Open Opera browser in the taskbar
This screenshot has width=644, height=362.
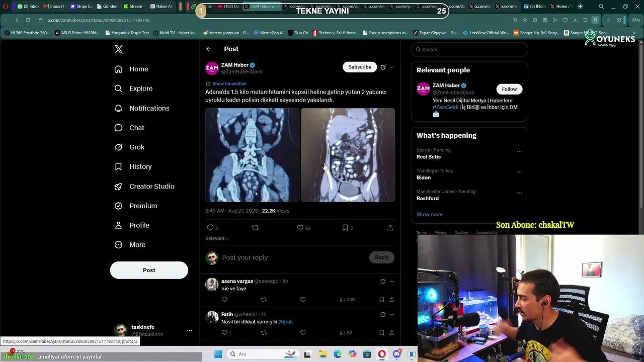coord(382,354)
